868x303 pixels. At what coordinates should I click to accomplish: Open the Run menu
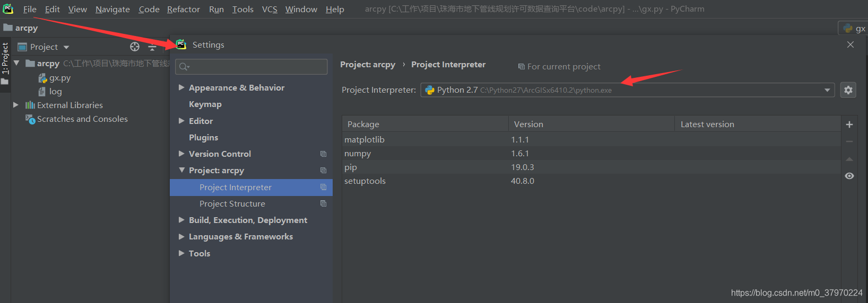pos(216,9)
